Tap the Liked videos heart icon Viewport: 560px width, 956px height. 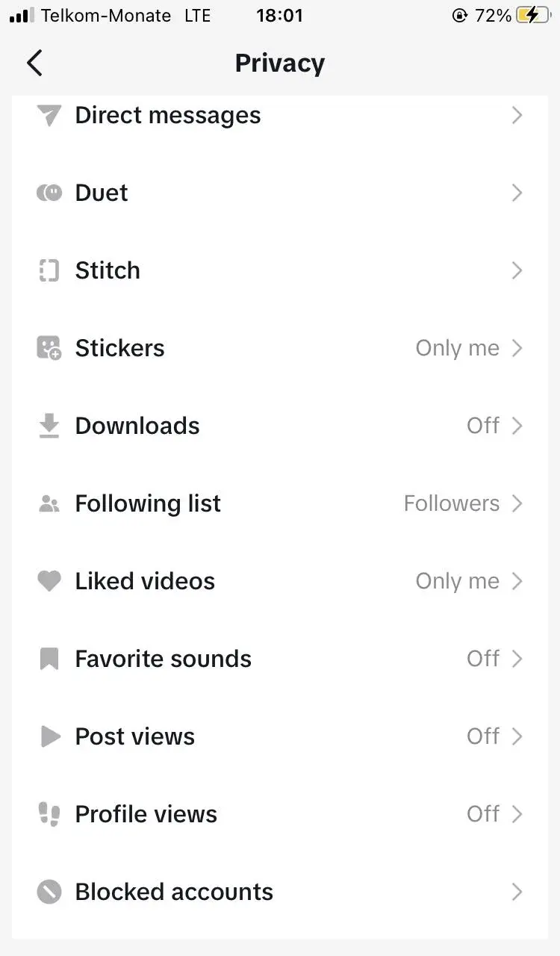49,581
